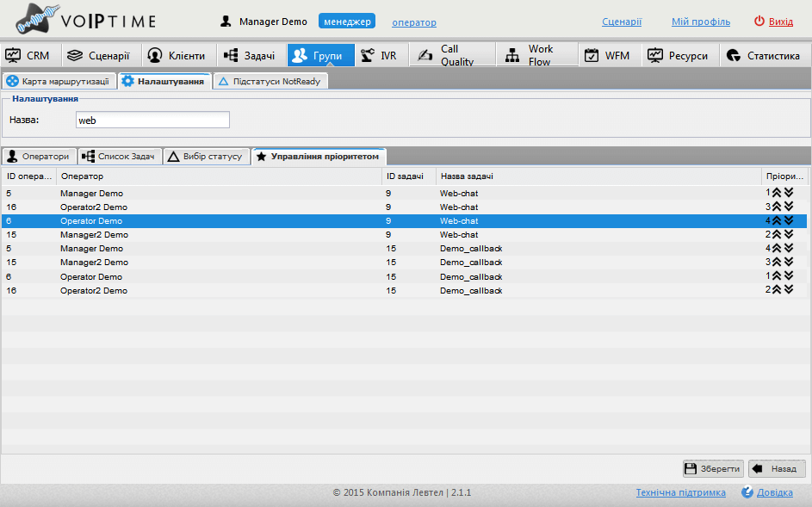
Task: Switch to the оператор role link
Action: coord(414,22)
